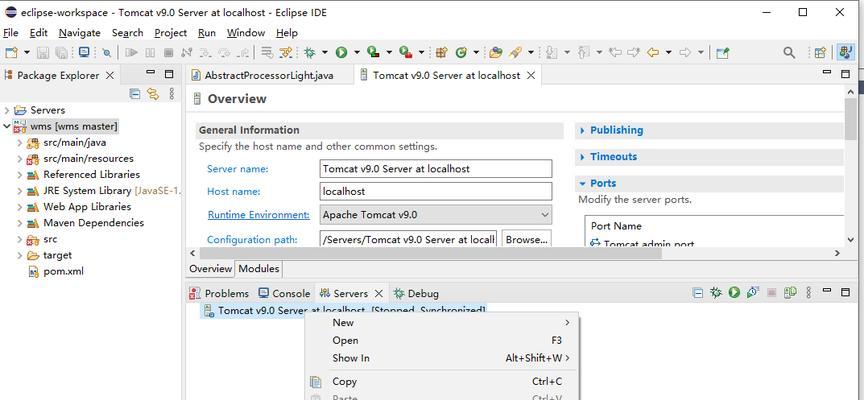The width and height of the screenshot is (864, 400).
Task: Select the target folder in the tree
Action: (x=50, y=256)
